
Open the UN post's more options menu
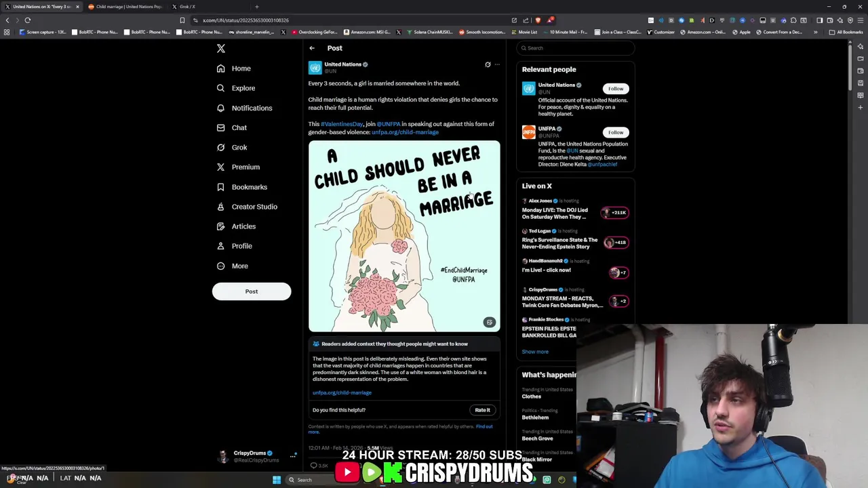(x=497, y=64)
